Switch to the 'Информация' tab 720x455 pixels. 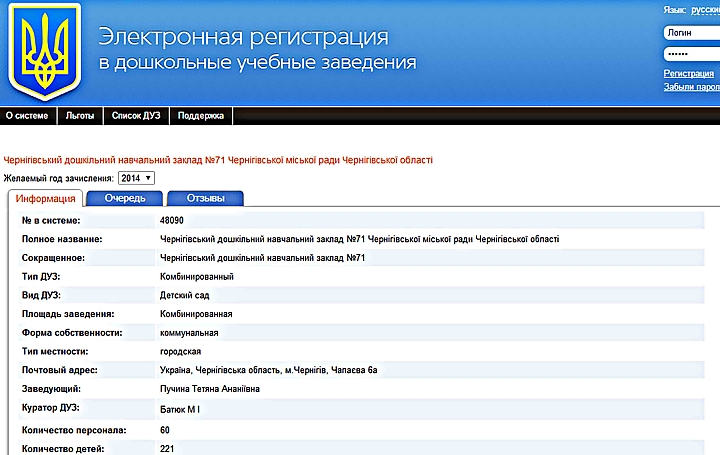click(x=45, y=198)
